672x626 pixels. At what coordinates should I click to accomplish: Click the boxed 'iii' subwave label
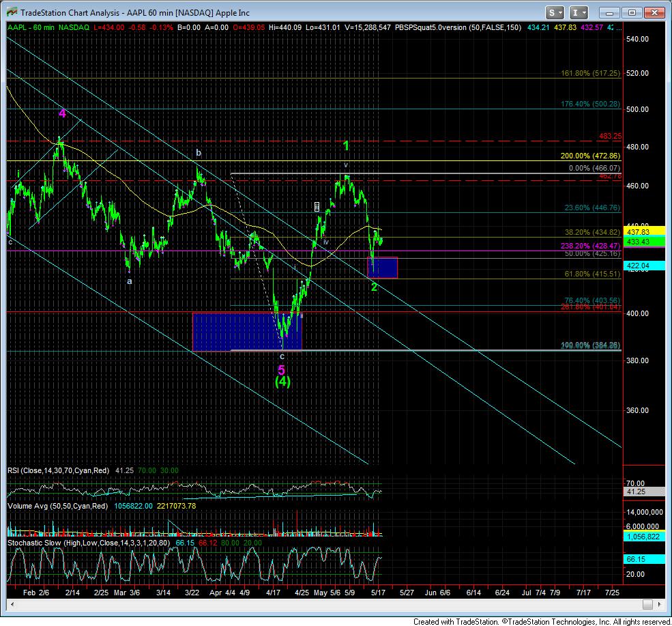pyautogui.click(x=317, y=207)
